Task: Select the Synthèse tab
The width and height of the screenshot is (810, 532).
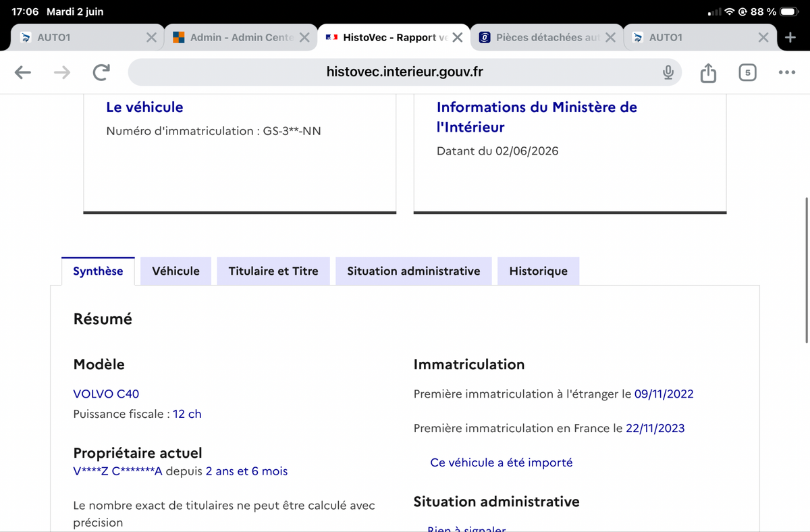Action: 98,271
